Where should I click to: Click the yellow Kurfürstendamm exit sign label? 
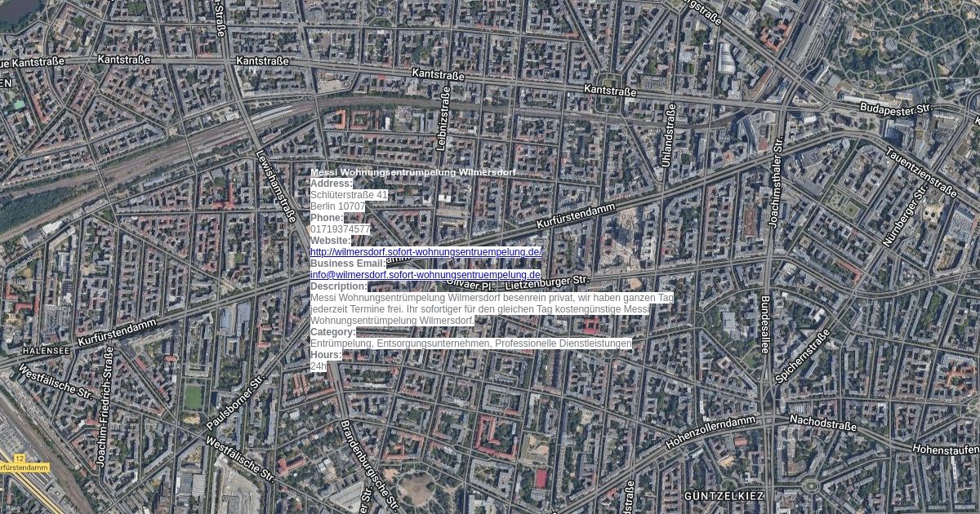[x=24, y=468]
